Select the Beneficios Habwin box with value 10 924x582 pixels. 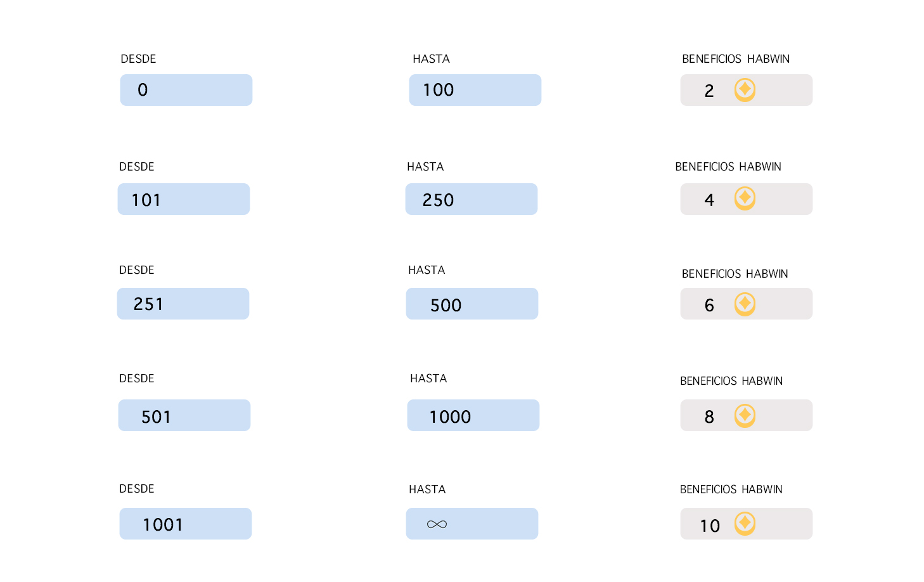pos(747,524)
